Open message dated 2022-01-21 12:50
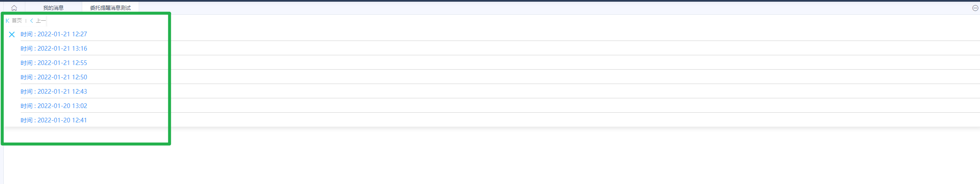Viewport: 980px width, 184px height. [x=54, y=77]
